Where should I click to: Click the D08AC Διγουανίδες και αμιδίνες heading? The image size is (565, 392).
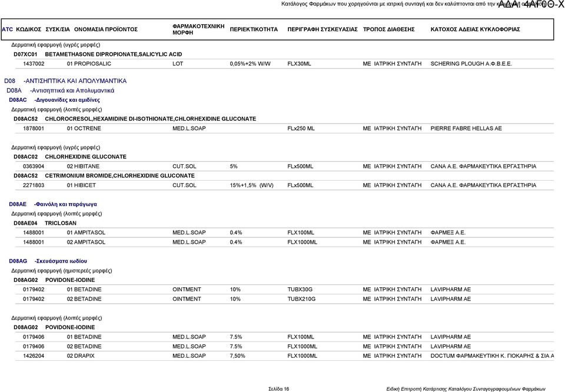pos(54,100)
